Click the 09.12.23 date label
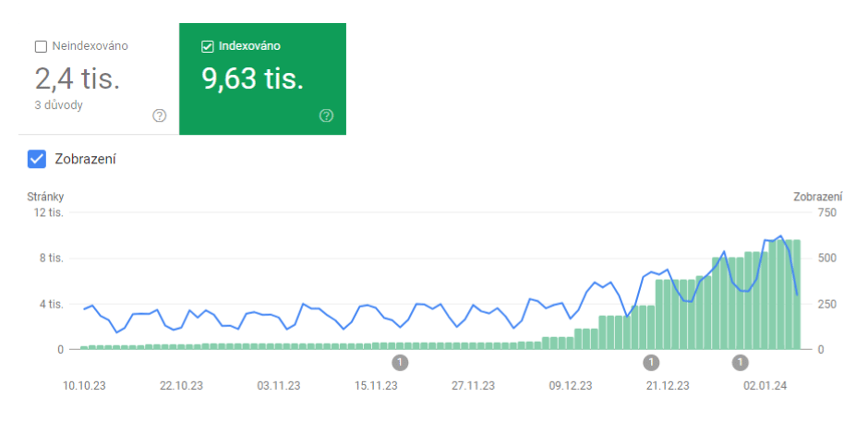868x434 pixels. (571, 386)
